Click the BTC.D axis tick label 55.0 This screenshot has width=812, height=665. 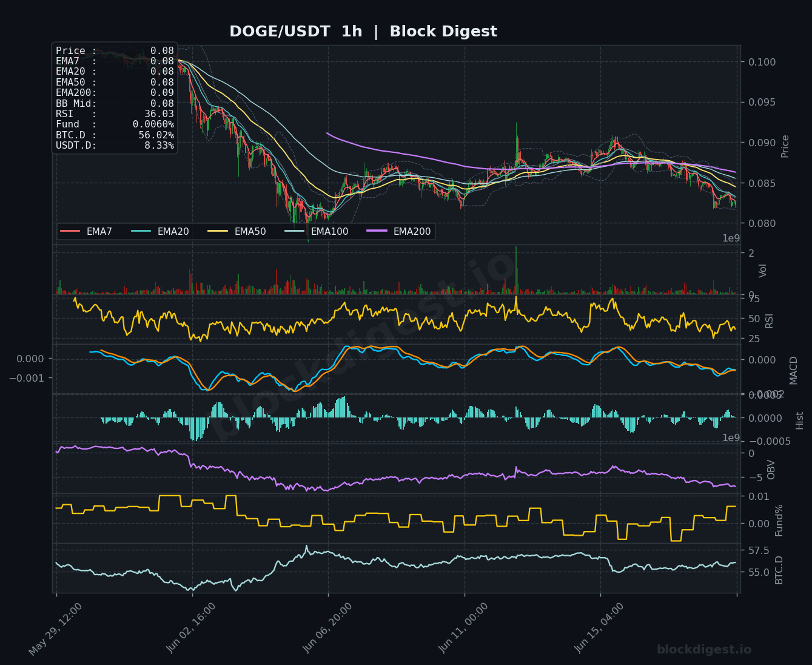[759, 572]
